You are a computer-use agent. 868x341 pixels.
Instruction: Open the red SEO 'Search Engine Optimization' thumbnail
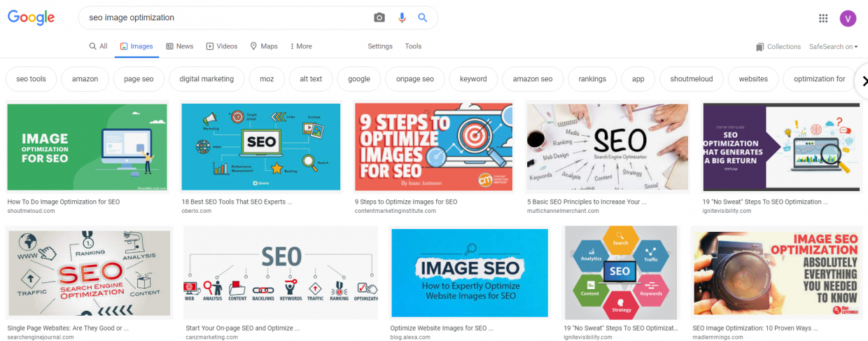click(x=89, y=273)
